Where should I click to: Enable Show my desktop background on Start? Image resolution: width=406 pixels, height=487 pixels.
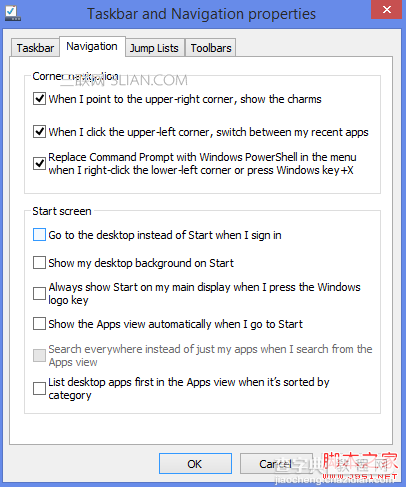tap(39, 263)
